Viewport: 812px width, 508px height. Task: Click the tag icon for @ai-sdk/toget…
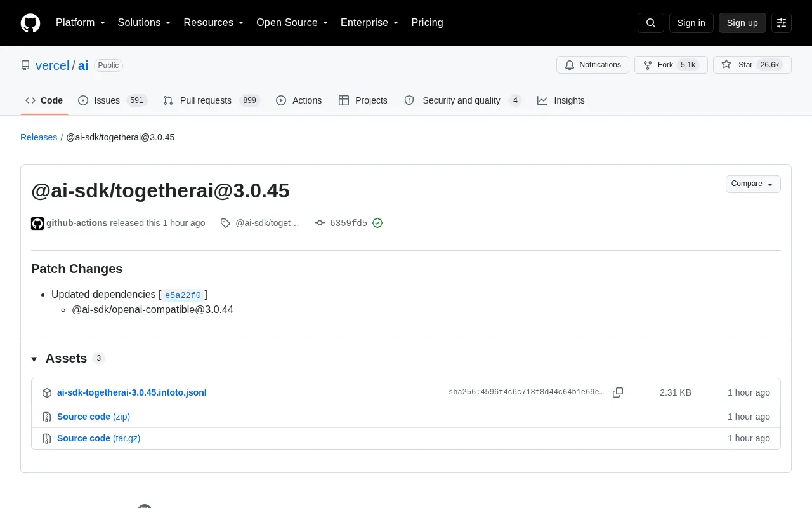coord(225,223)
